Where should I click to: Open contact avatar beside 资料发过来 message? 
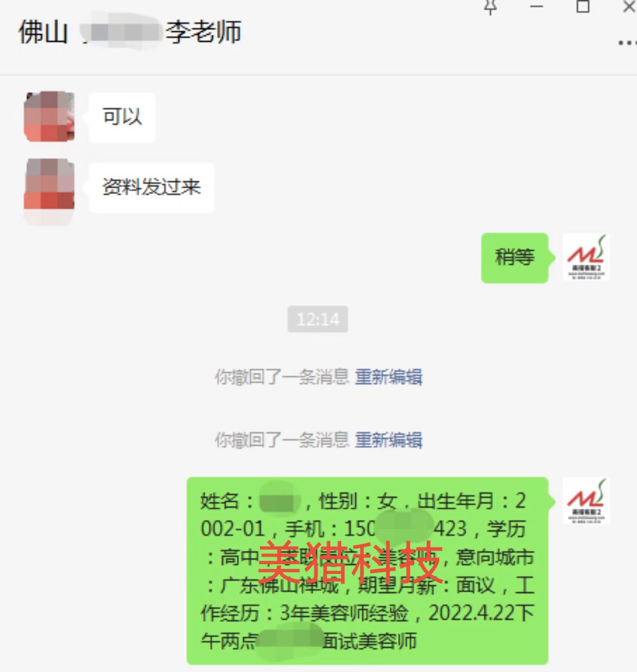(49, 186)
